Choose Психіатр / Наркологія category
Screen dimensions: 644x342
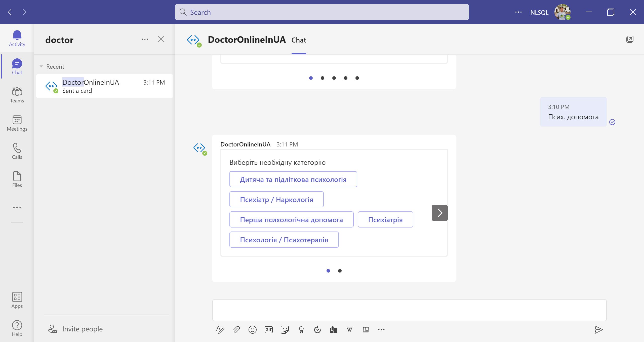[x=276, y=200]
